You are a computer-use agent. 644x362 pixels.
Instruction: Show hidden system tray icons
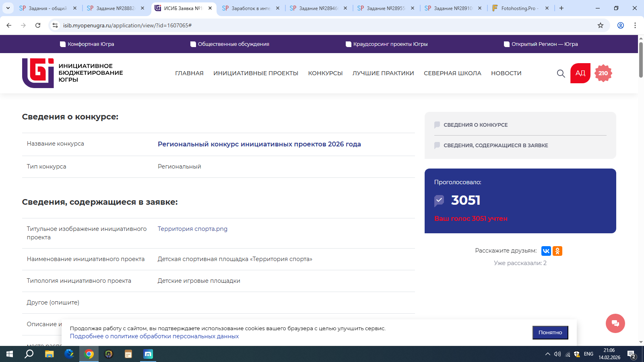click(547, 354)
